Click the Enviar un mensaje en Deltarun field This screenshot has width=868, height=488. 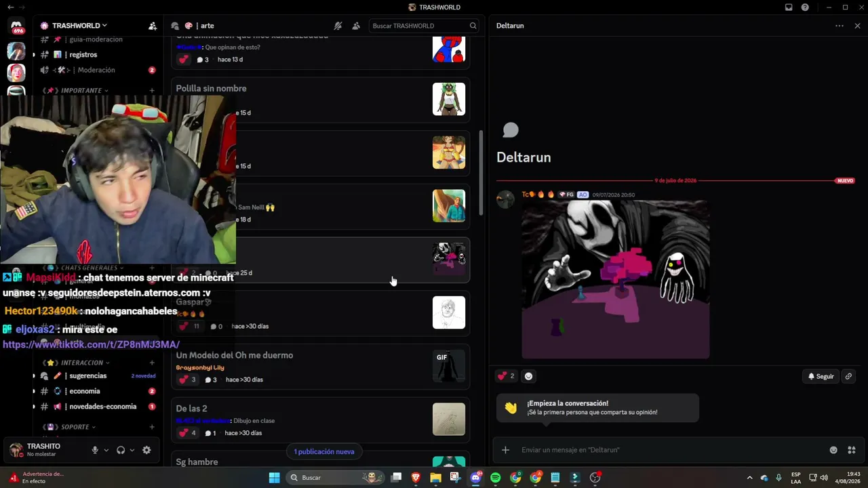click(x=671, y=450)
